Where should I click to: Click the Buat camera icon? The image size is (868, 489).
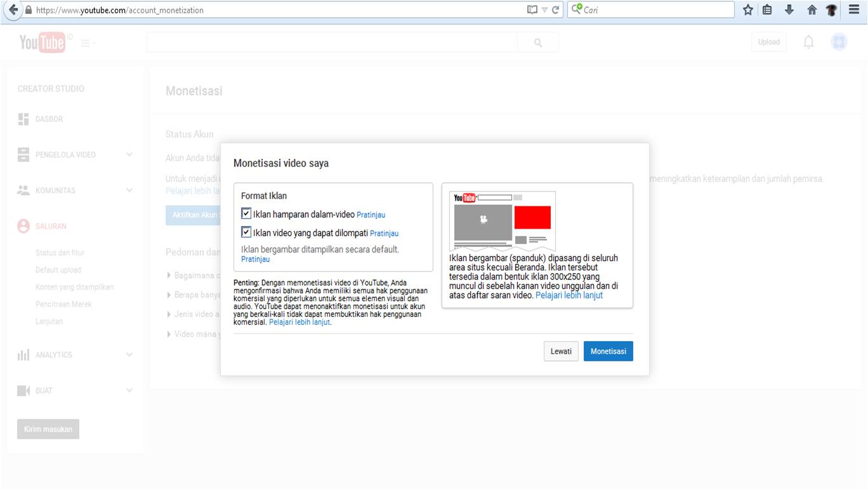coord(23,391)
